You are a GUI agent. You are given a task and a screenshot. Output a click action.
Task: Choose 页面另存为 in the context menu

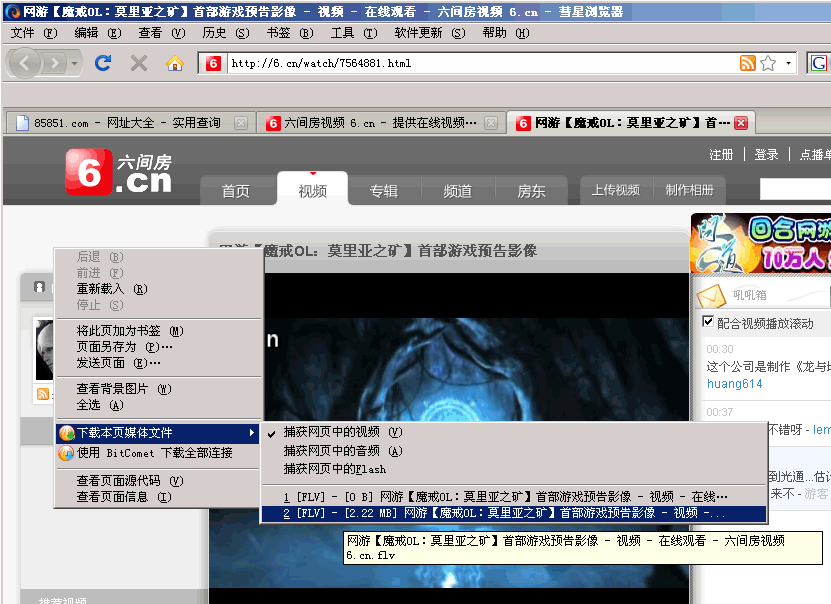(x=159, y=347)
